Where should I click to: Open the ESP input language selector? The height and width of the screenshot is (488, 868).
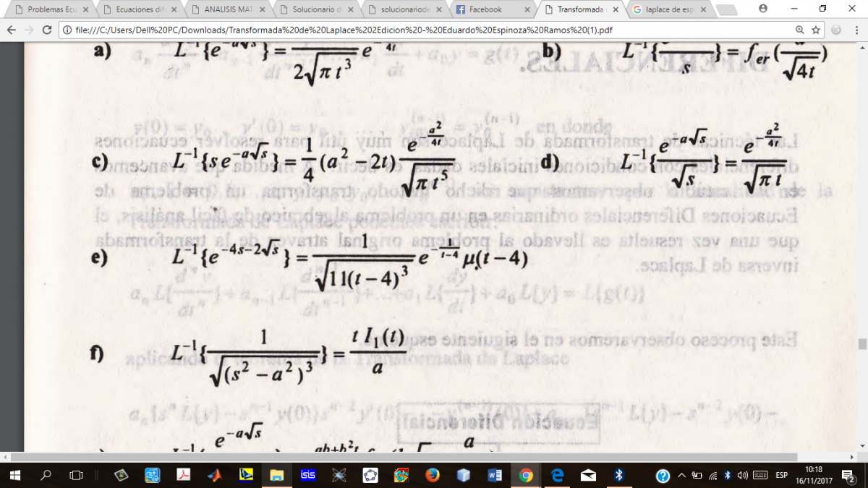(x=781, y=475)
